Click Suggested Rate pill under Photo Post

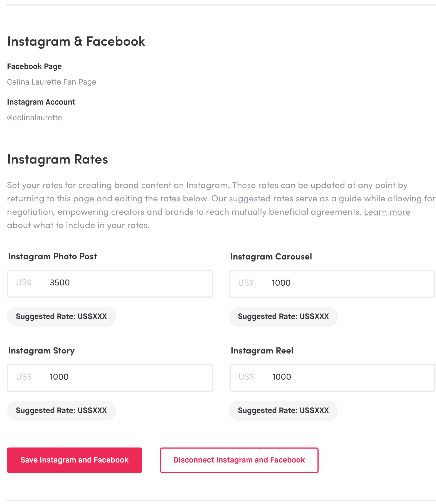point(61,317)
